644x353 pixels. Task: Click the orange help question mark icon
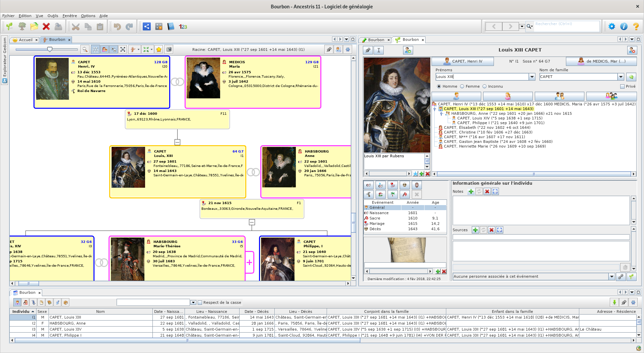[636, 27]
